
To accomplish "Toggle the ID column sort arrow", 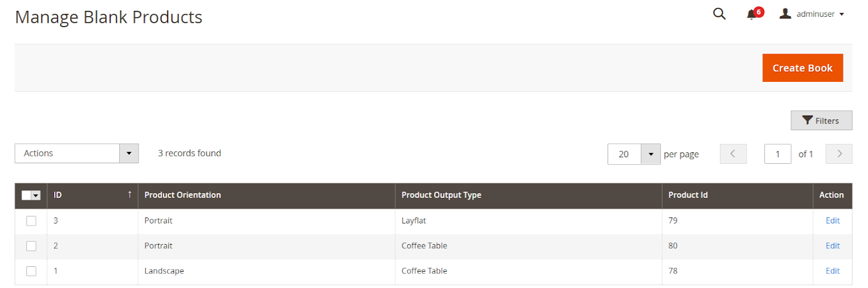I will [x=130, y=195].
